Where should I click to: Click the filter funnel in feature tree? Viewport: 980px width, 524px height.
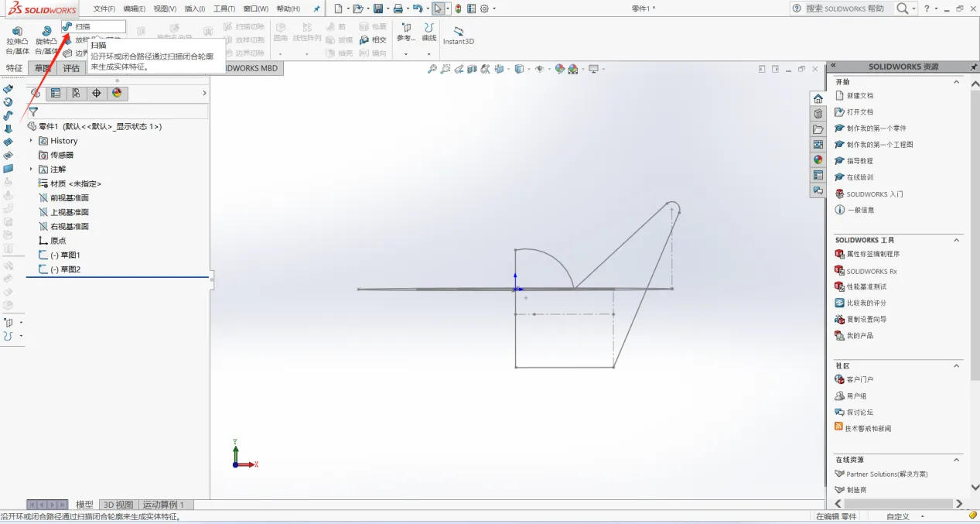pyautogui.click(x=33, y=111)
